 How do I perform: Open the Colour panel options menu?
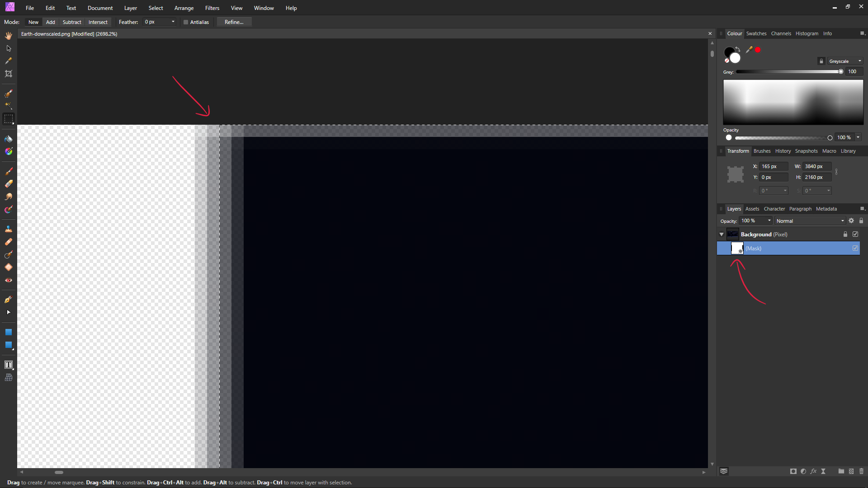pyautogui.click(x=862, y=33)
